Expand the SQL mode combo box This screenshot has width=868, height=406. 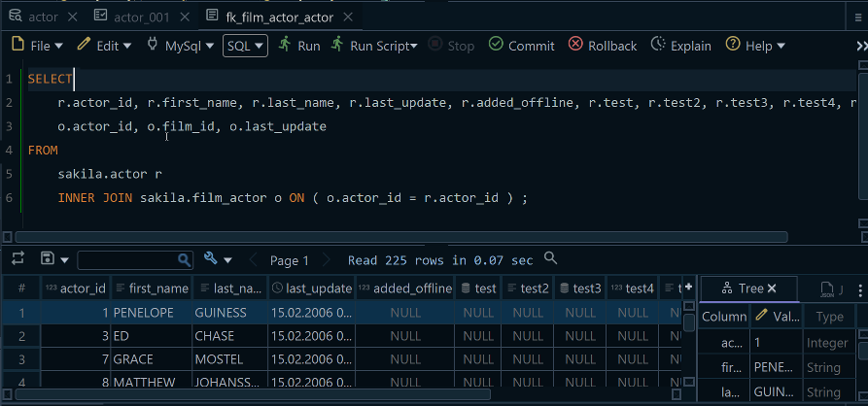(245, 46)
